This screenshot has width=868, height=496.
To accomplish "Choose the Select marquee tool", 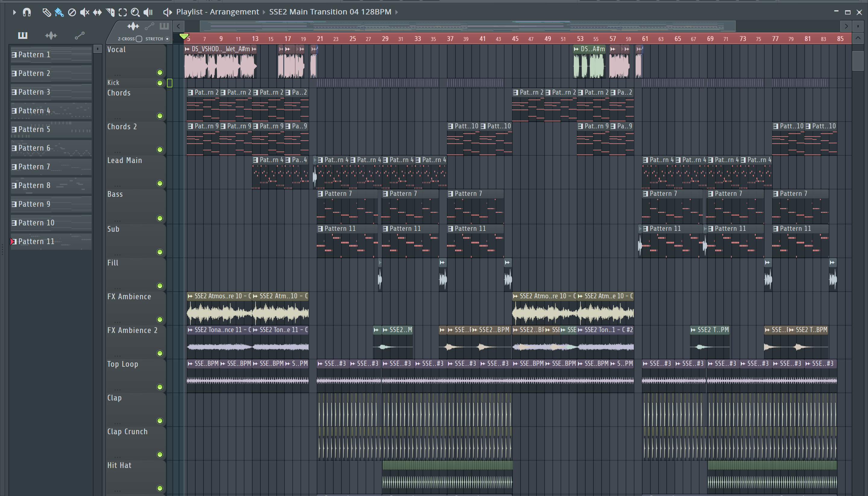I will [x=123, y=12].
